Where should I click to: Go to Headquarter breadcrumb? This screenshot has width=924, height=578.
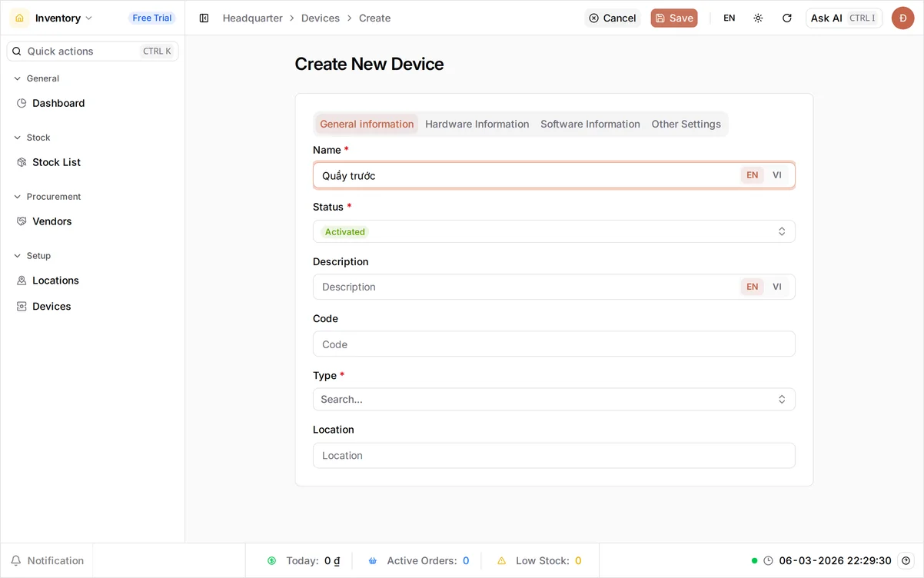pos(253,18)
